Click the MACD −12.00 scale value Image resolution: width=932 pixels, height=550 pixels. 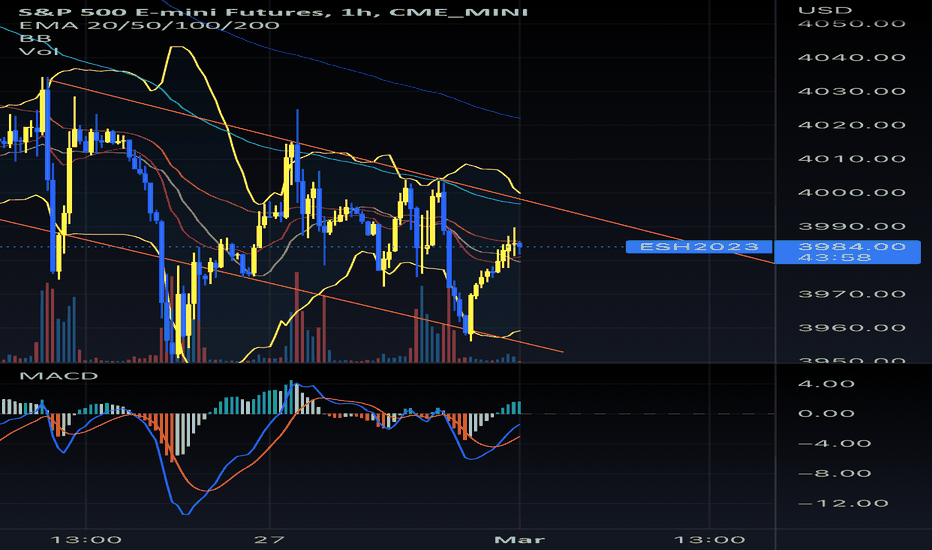843,504
